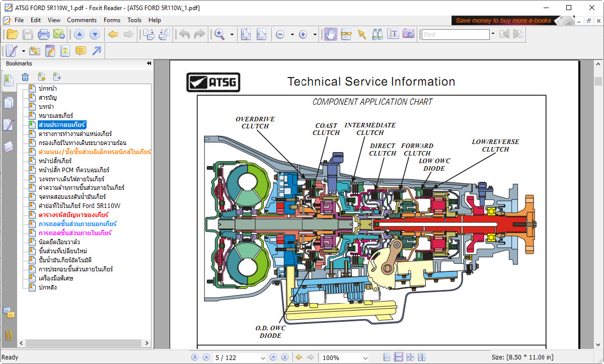This screenshot has width=604, height=364.
Task: Jump to previous view with yellow back arrow in toolbar
Action: (x=113, y=34)
